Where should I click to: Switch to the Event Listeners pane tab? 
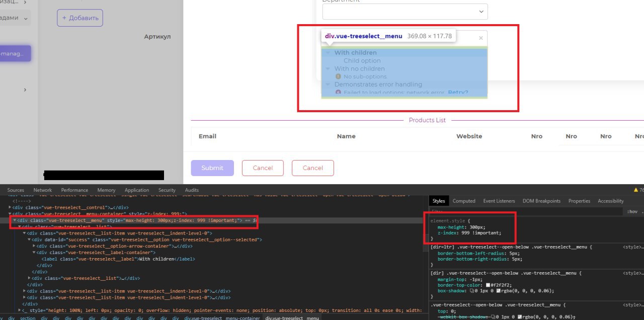tap(499, 201)
